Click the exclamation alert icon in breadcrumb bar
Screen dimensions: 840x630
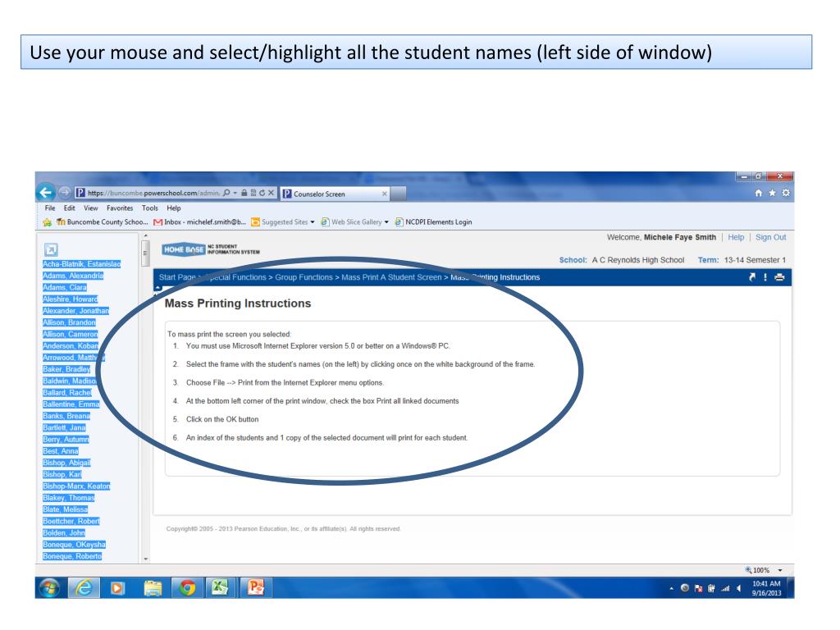tap(765, 277)
